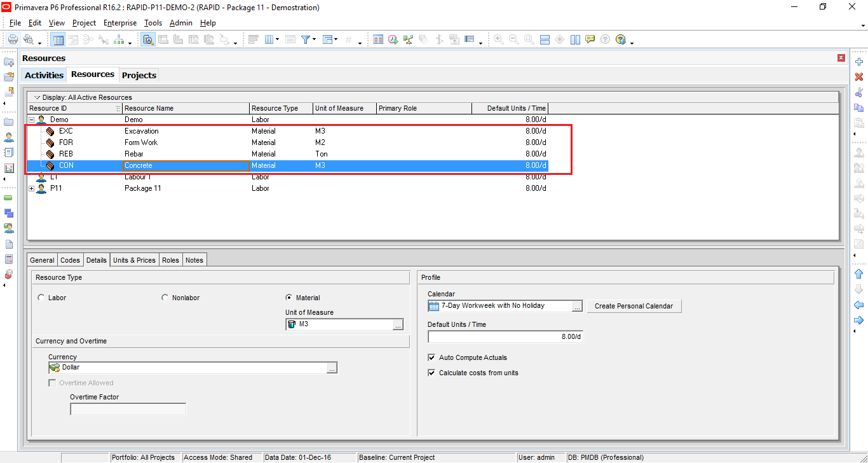Viewport: 868px width, 463px height.
Task: Open the Help question mark icon
Action: point(605,39)
